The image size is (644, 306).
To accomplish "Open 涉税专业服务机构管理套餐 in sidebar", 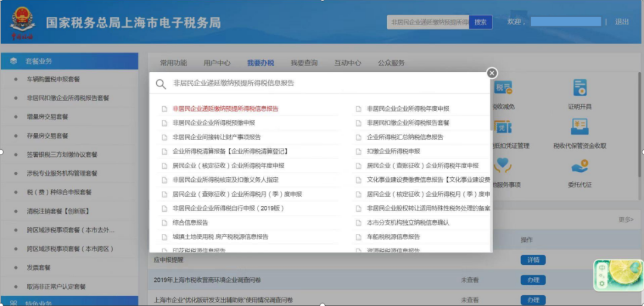I will point(62,174).
